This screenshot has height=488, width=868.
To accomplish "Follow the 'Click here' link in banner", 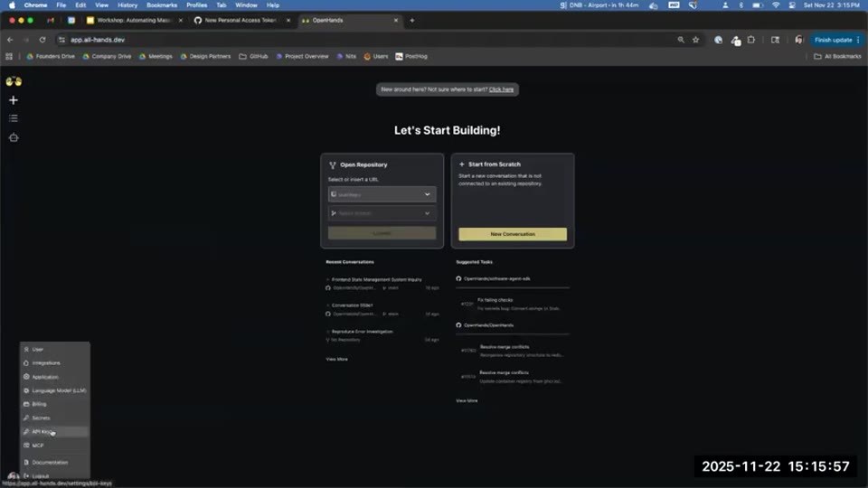I will (x=501, y=89).
